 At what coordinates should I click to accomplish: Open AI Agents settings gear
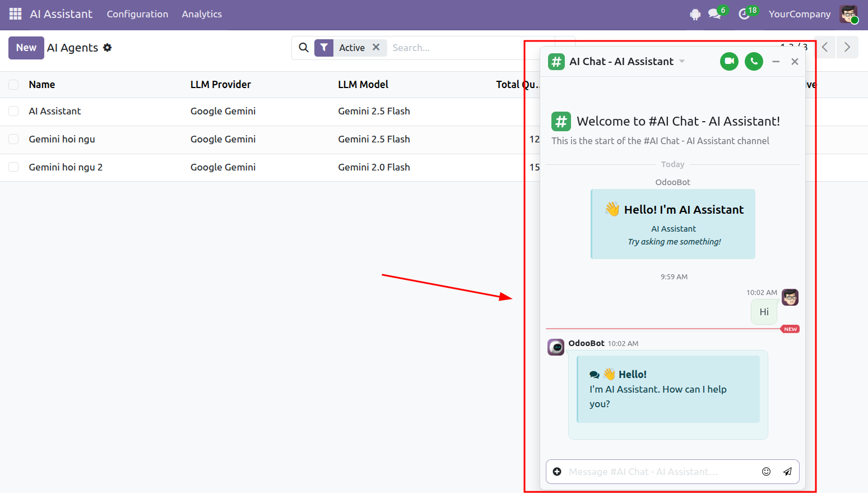108,48
